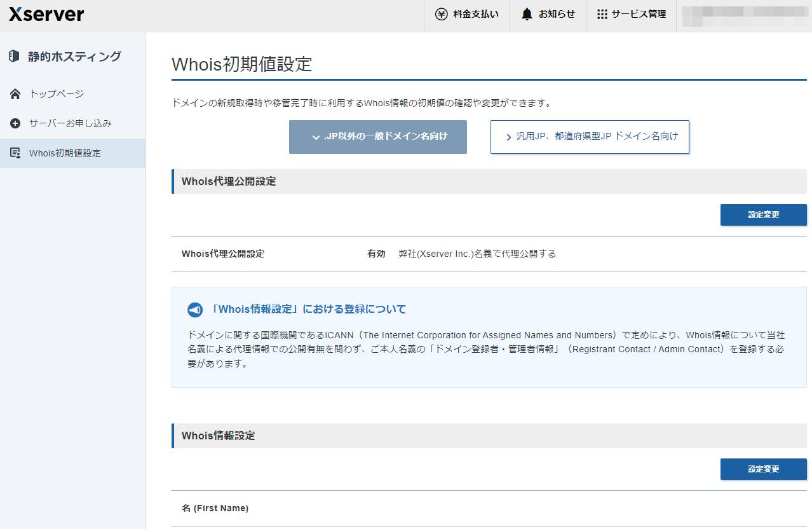This screenshot has width=812, height=529.
Task: Expand the .JP以外の一般ドメイン名向け dropdown
Action: click(316, 136)
